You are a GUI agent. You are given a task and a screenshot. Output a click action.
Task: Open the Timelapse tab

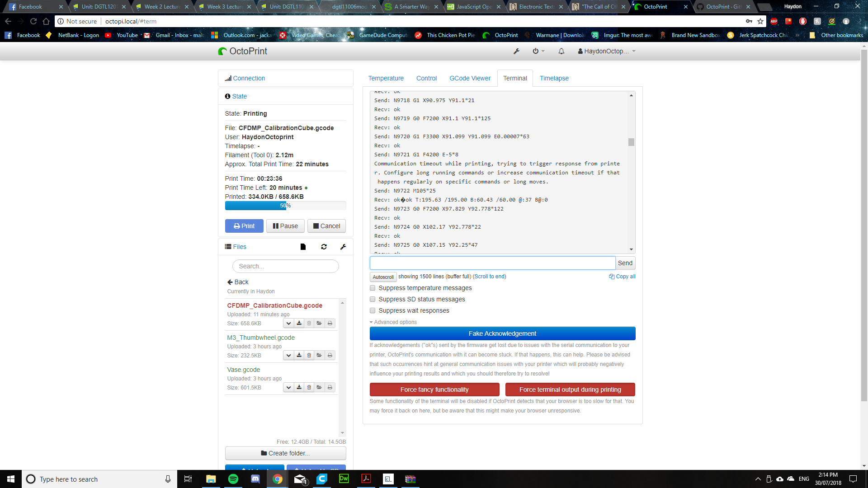point(554,78)
